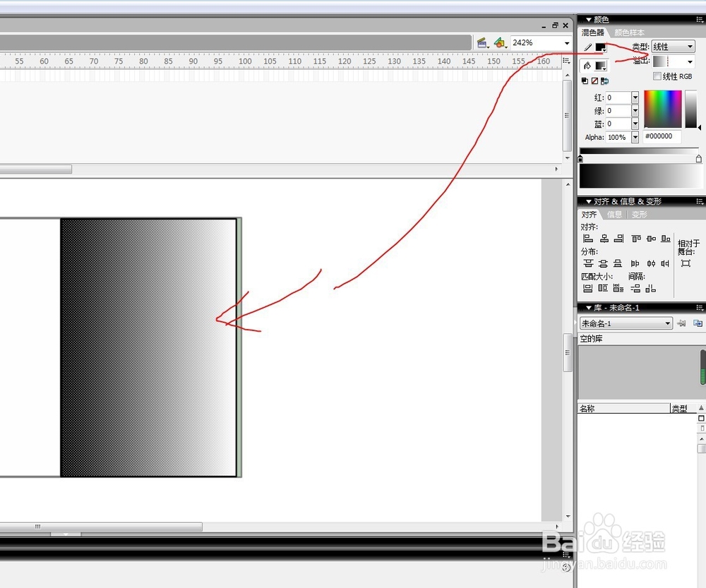Screen dimensions: 706x588
Task: Switch to the 信息 tab
Action: pos(614,215)
